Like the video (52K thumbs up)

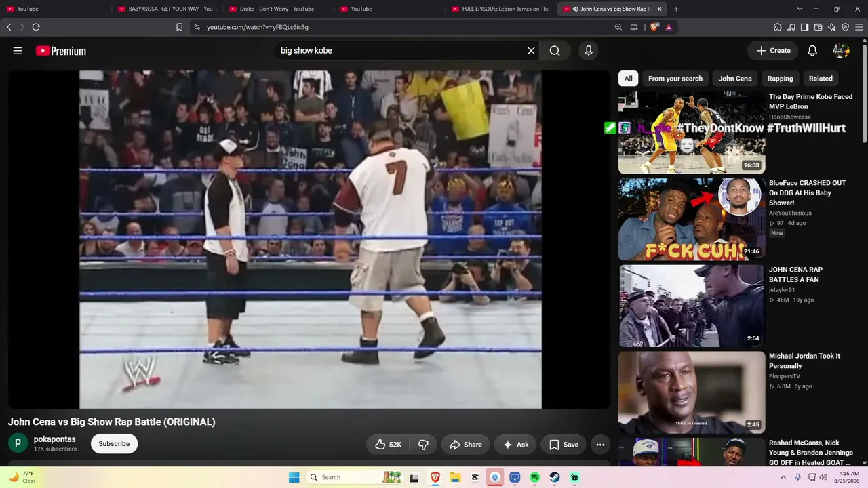388,445
